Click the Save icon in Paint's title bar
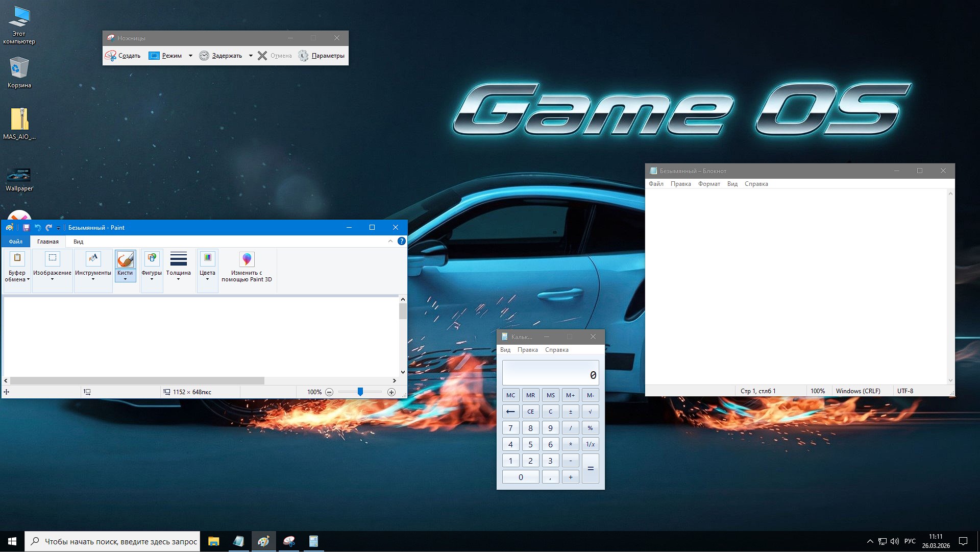The width and height of the screenshot is (980, 552). click(x=26, y=227)
